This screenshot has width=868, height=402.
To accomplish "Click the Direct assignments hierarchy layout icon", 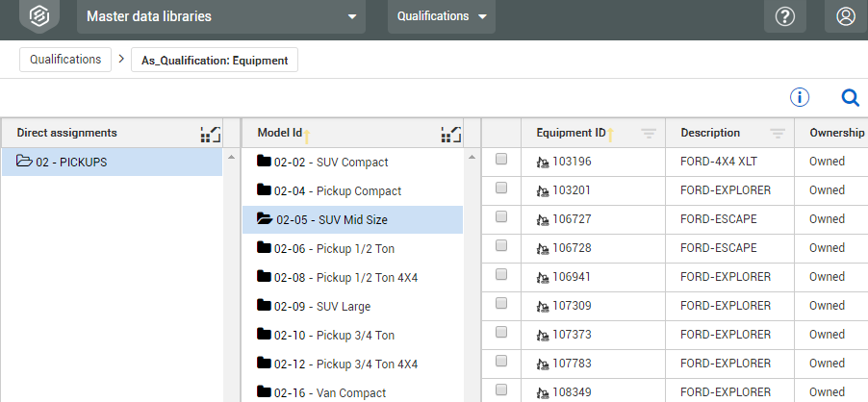I will tap(211, 134).
